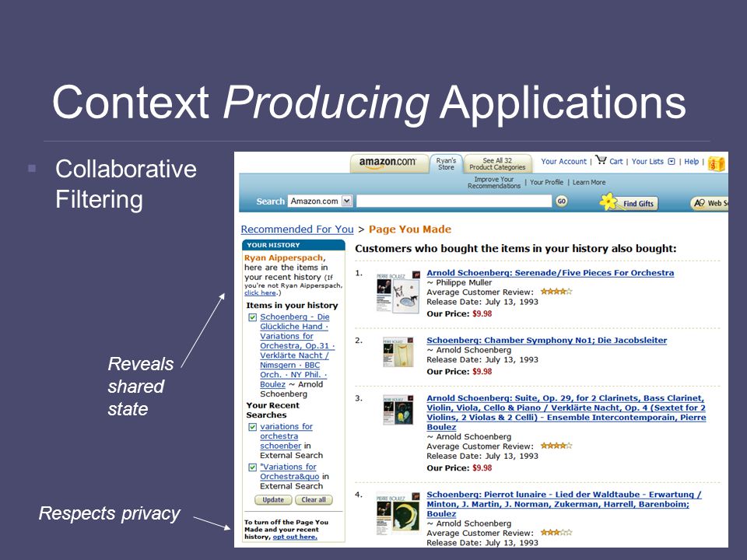Click star rating of Suite, Op. 29 item
This screenshot has width=747, height=560.
556,446
